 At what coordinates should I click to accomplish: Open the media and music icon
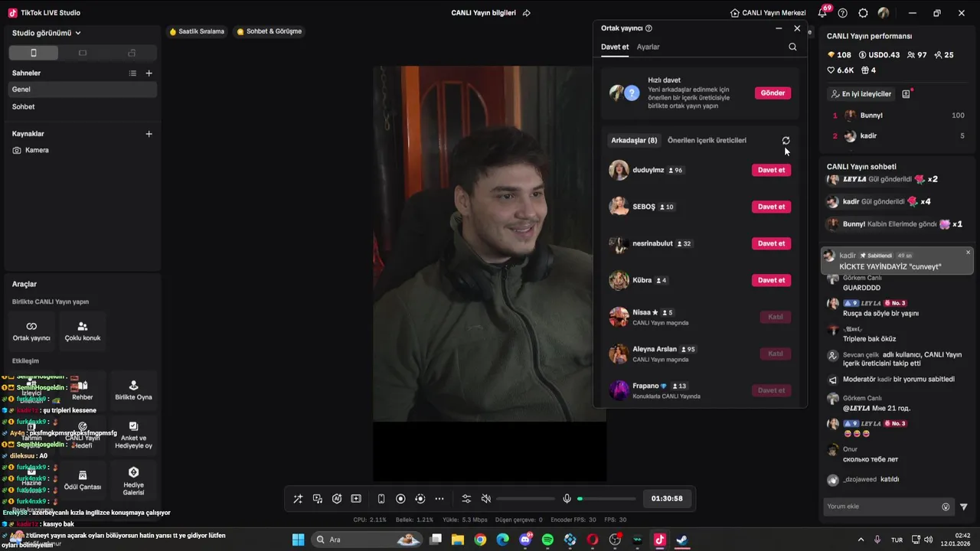click(318, 498)
